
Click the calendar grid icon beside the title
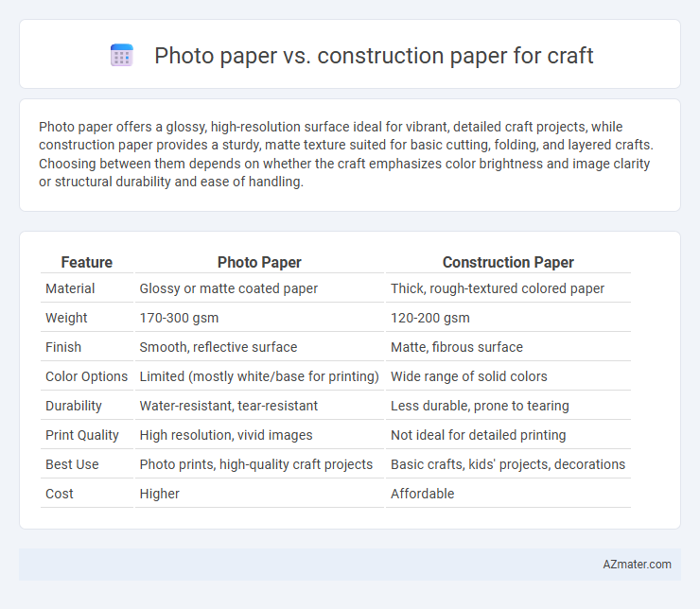tap(122, 56)
